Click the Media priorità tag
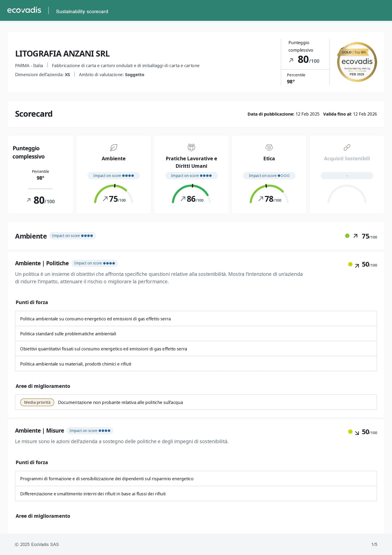 [x=37, y=402]
